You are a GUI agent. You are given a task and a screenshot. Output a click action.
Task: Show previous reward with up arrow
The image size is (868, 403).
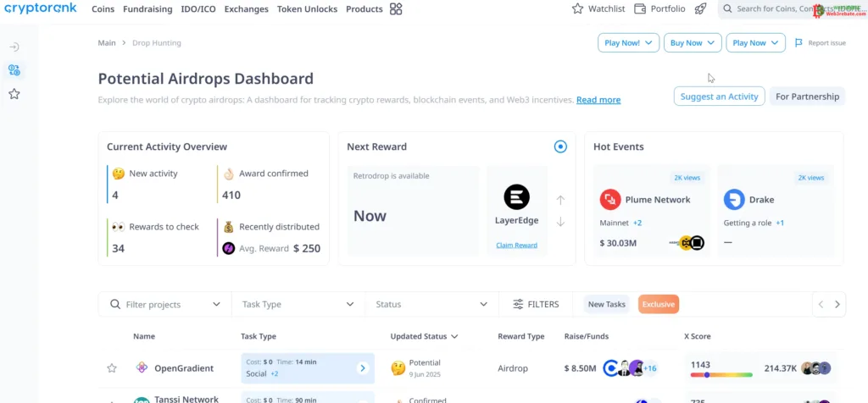560,200
